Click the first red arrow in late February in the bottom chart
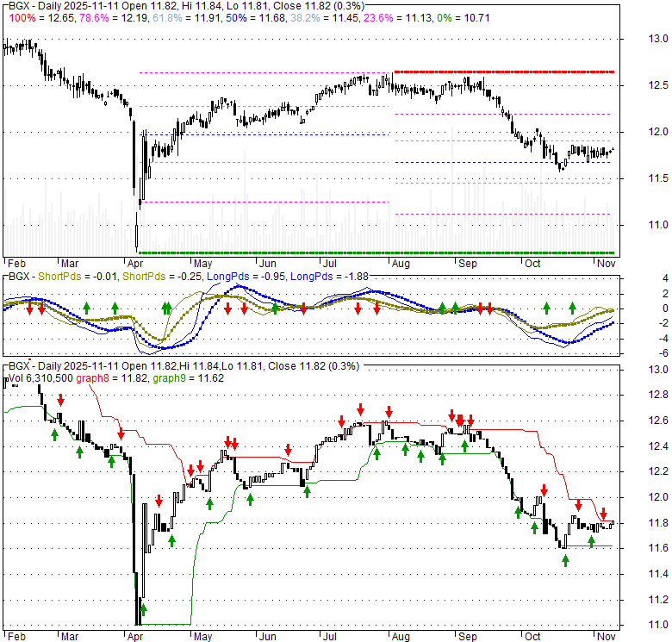Viewport: 672px width, 642px height. (x=61, y=400)
